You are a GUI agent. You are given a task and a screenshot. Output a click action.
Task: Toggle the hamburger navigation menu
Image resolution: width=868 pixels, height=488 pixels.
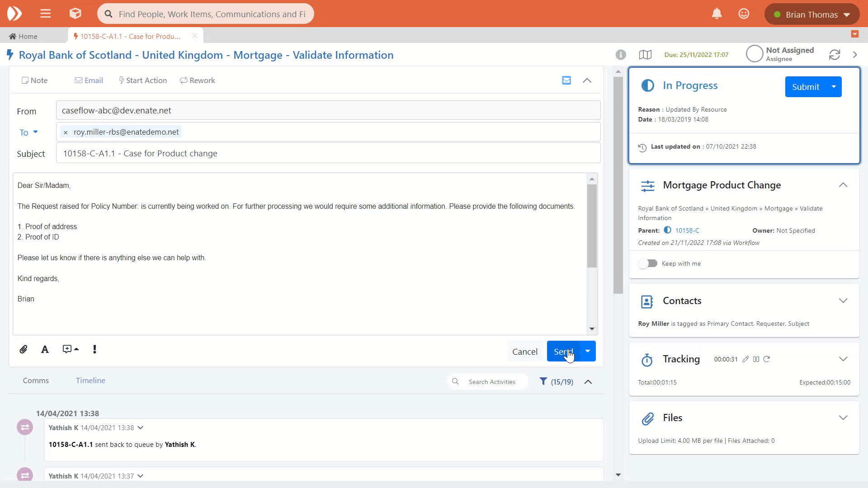click(45, 14)
